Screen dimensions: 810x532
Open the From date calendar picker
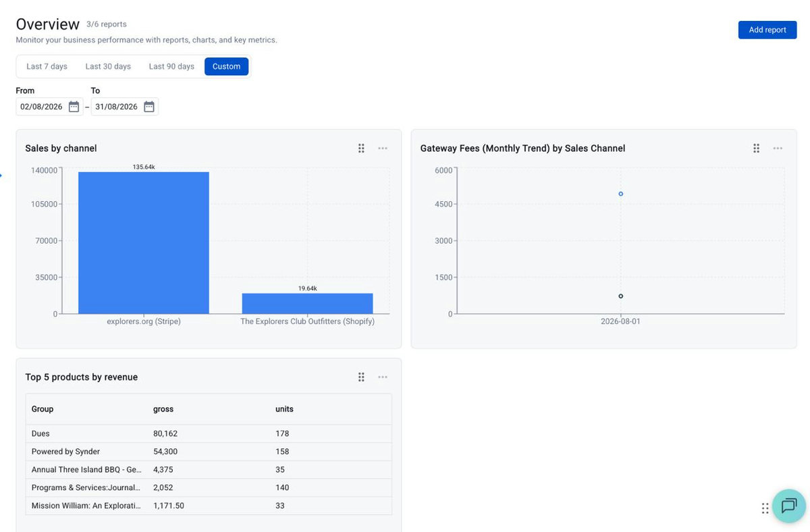pos(74,107)
